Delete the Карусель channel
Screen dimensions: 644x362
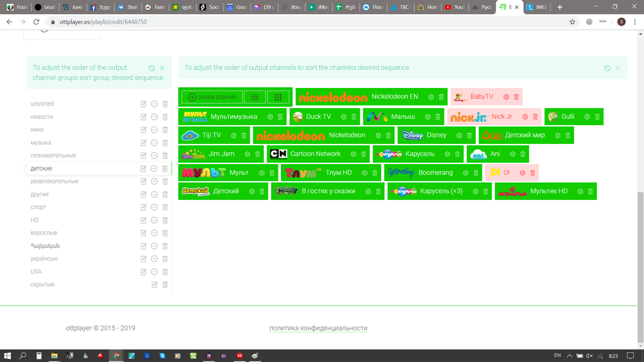pyautogui.click(x=457, y=155)
